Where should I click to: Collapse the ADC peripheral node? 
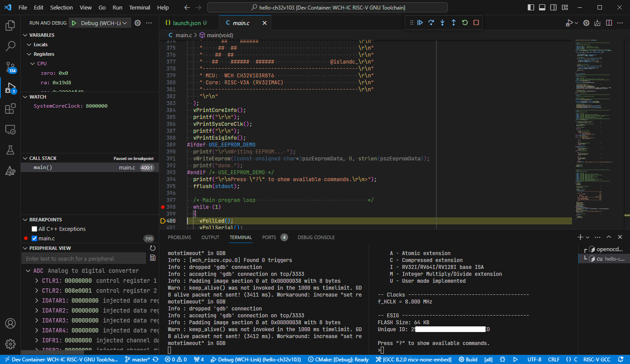click(x=28, y=271)
